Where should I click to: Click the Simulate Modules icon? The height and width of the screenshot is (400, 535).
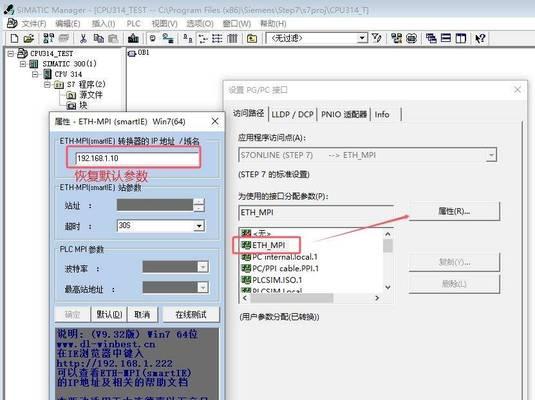[x=412, y=38]
